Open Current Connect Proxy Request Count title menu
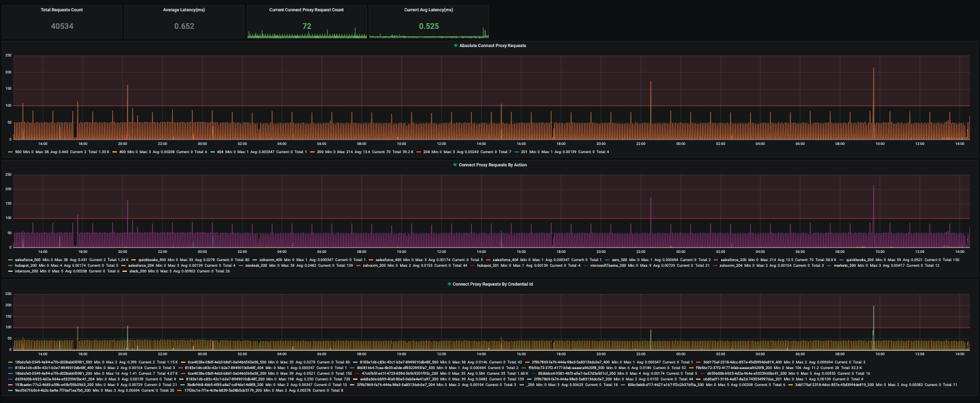The image size is (980, 403). click(x=306, y=10)
